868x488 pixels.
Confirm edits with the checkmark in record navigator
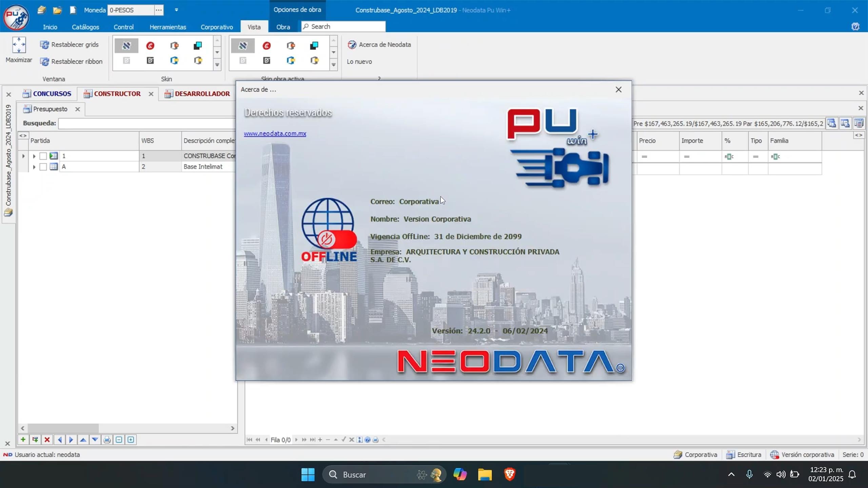click(x=343, y=440)
